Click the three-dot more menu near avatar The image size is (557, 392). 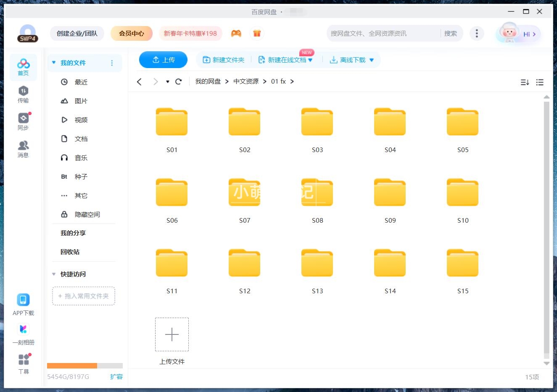[477, 33]
